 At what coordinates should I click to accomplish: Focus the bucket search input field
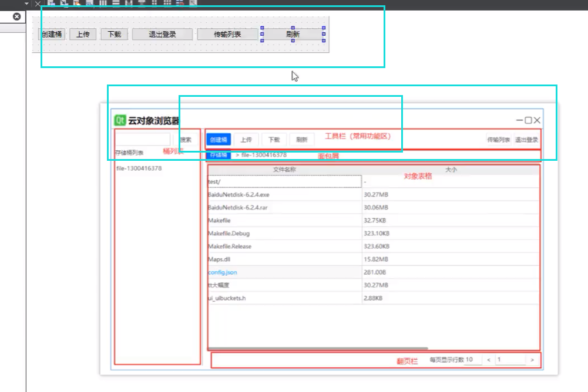143,140
